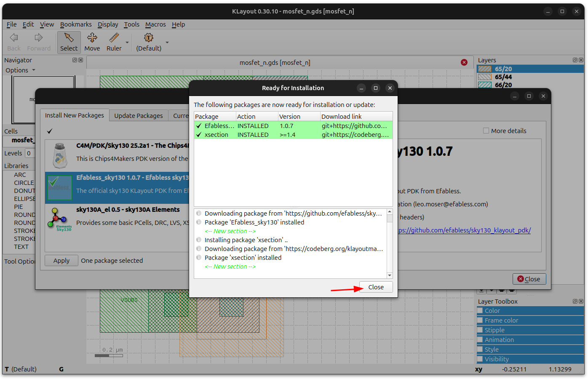Switch to the Update Packages tab
Viewport: 588px width, 379px height.
click(139, 116)
